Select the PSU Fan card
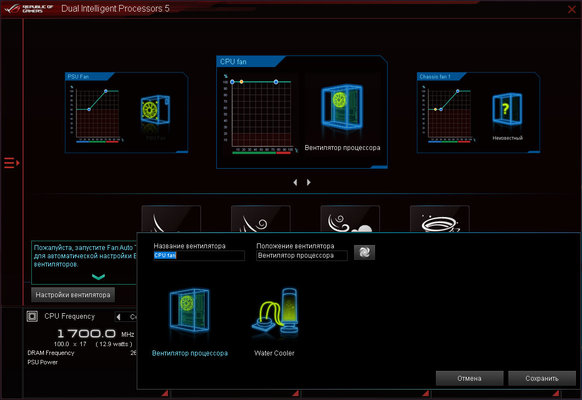Image resolution: width=582 pixels, height=400 pixels. point(127,112)
